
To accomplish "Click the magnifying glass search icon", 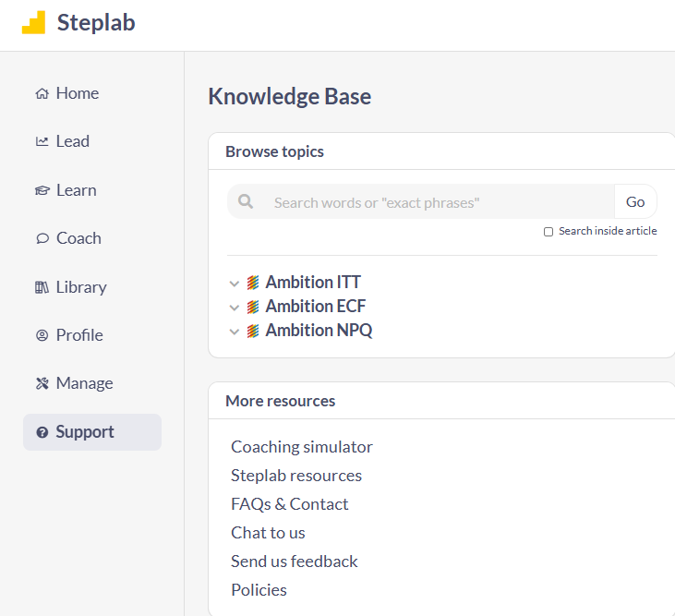I will (246, 201).
